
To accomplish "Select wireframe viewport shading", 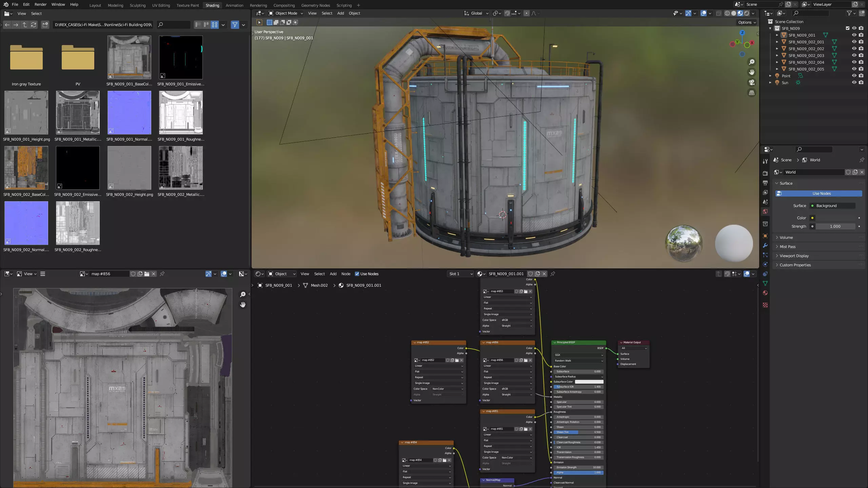I will click(727, 13).
